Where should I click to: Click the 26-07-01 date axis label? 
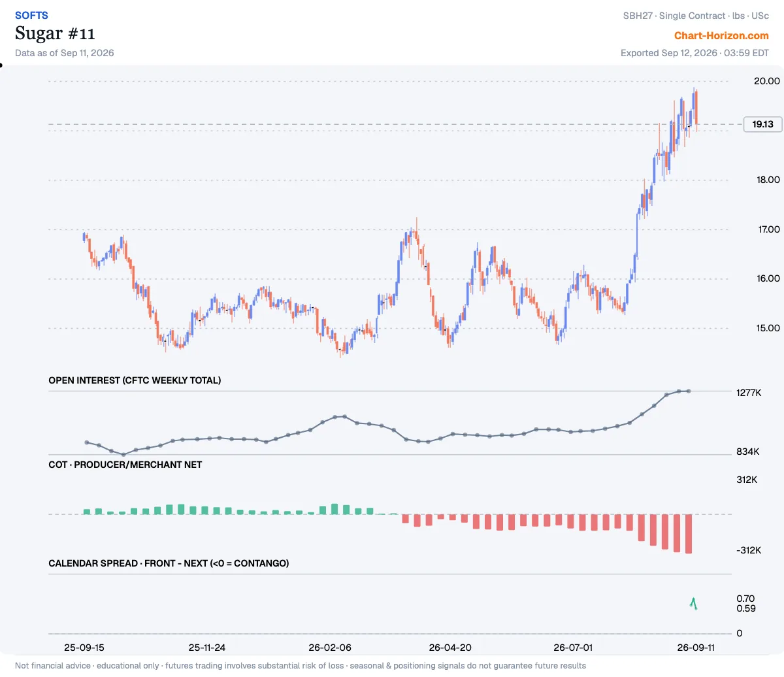click(x=573, y=648)
